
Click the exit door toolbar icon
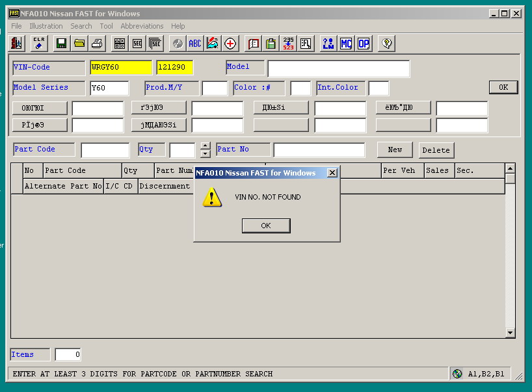click(x=16, y=44)
